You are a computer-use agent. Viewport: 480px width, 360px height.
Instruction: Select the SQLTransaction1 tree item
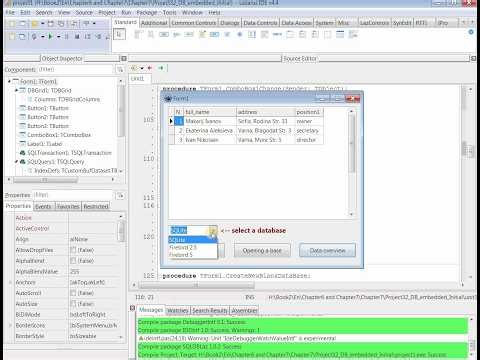69,153
